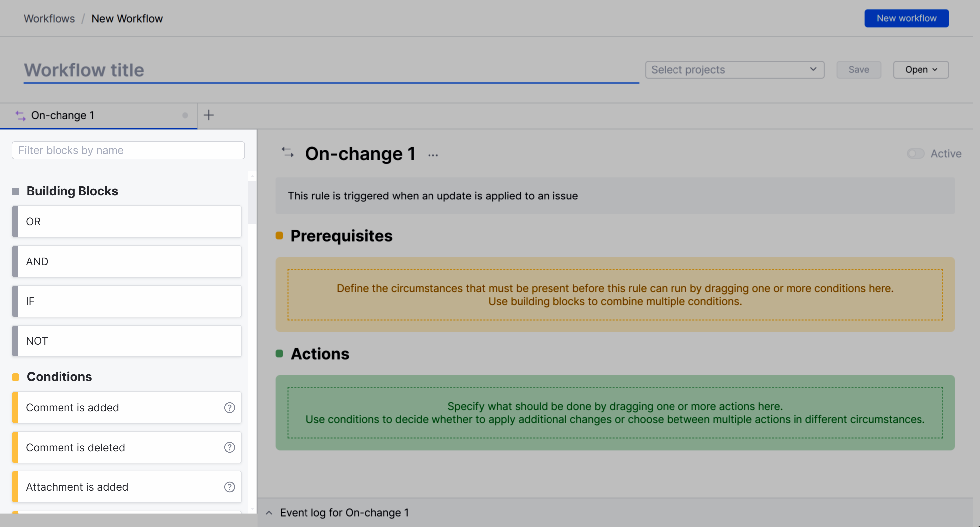The height and width of the screenshot is (527, 980).
Task: Collapse the Building Blocks section marker
Action: (15, 191)
